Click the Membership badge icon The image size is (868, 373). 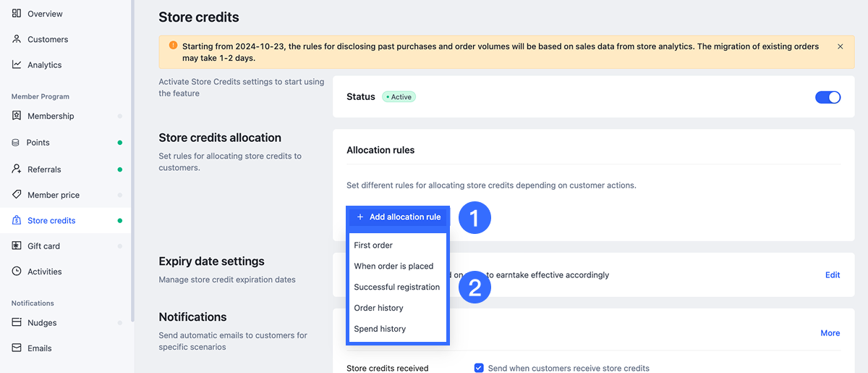tap(17, 116)
